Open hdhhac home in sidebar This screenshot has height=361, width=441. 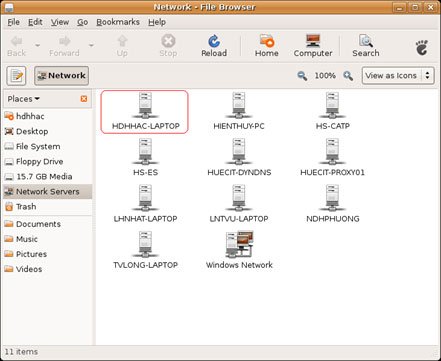pyautogui.click(x=47, y=116)
